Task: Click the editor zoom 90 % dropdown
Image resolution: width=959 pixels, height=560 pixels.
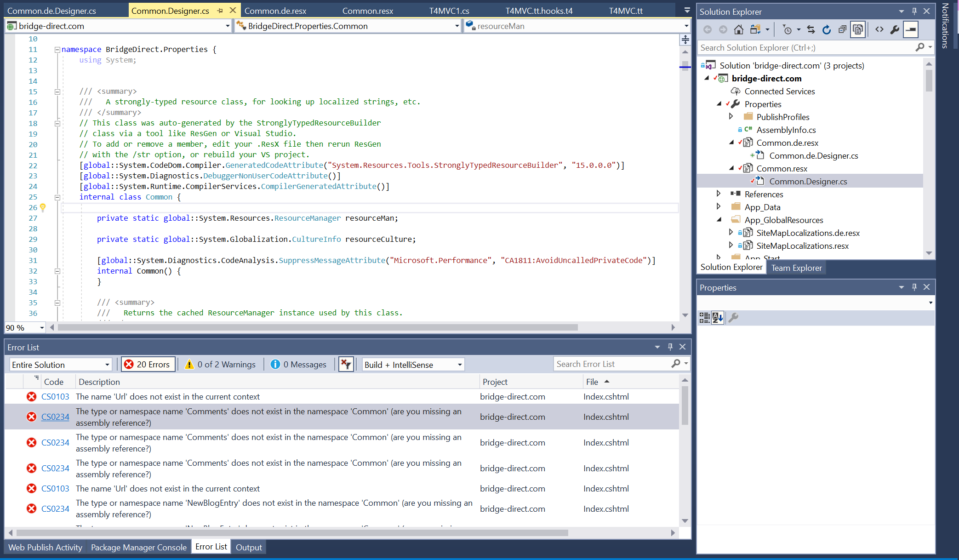Action: [25, 327]
